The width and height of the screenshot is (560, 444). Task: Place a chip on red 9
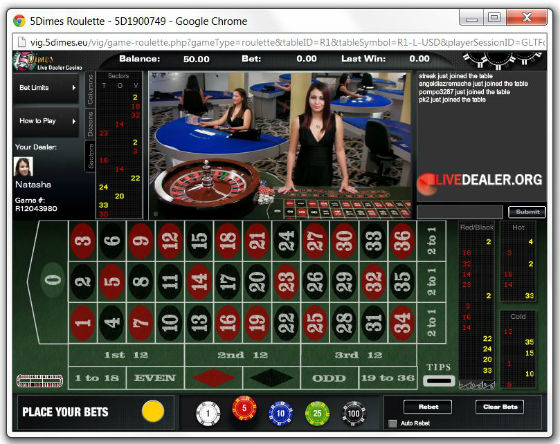141,241
